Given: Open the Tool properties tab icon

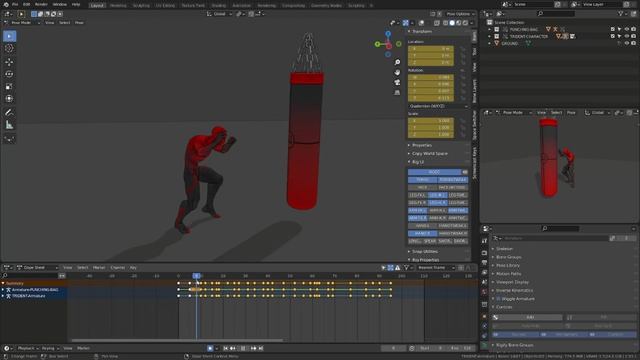Looking at the screenshot, I should pyautogui.click(x=484, y=241).
